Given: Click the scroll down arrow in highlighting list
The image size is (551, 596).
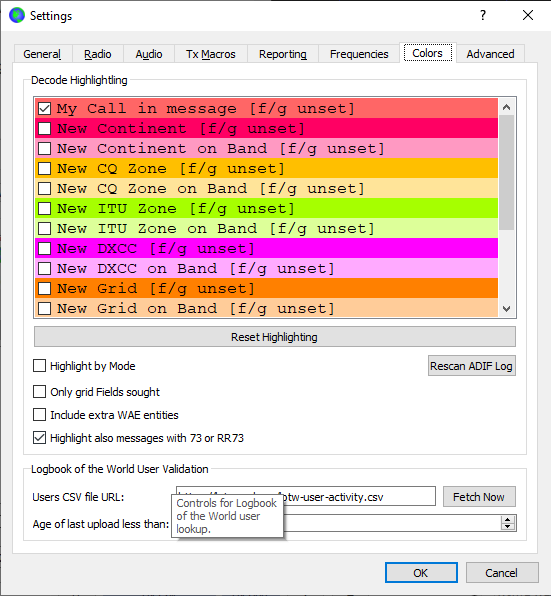Looking at the screenshot, I should pyautogui.click(x=506, y=309).
